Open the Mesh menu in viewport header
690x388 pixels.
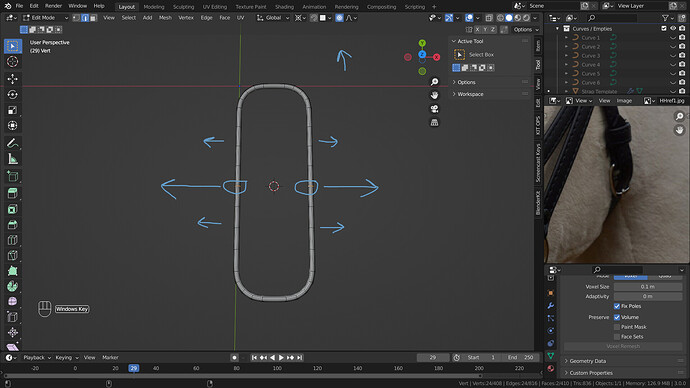[x=165, y=18]
